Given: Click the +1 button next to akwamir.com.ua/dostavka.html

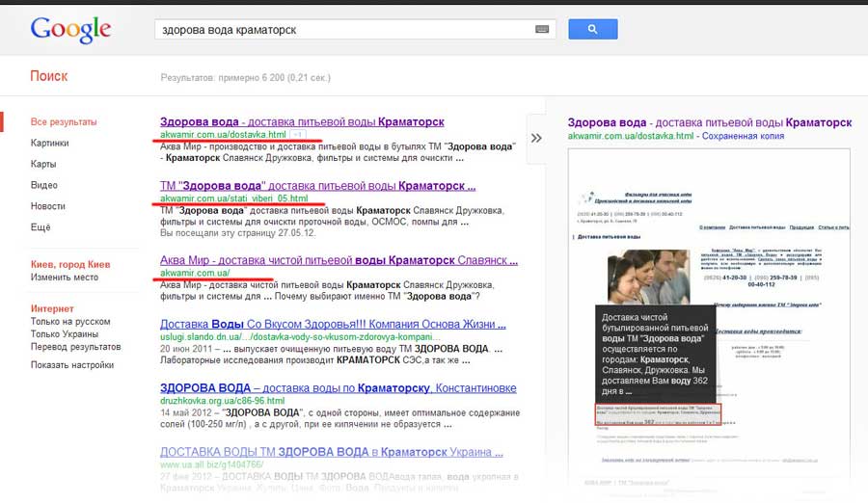Looking at the screenshot, I should coord(298,135).
